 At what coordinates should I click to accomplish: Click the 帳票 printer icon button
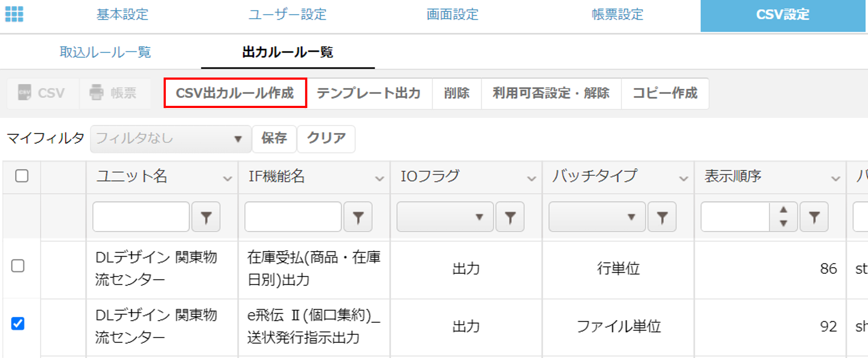point(115,93)
